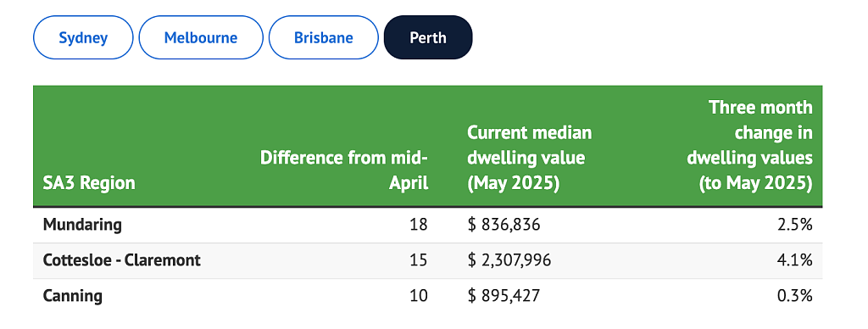Switch to the Sydney tab

coord(83,37)
